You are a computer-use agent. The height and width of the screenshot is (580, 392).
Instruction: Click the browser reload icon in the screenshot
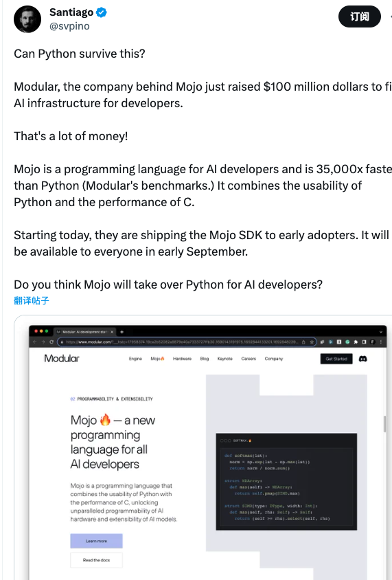click(51, 342)
